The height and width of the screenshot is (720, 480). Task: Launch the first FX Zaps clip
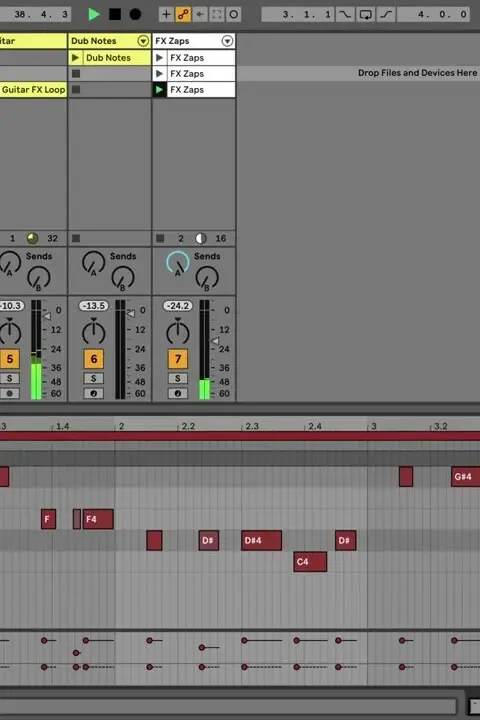(159, 57)
